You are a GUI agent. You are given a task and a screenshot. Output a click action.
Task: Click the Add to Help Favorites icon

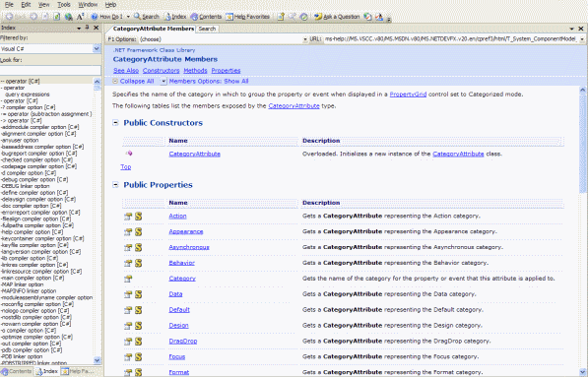click(x=281, y=17)
